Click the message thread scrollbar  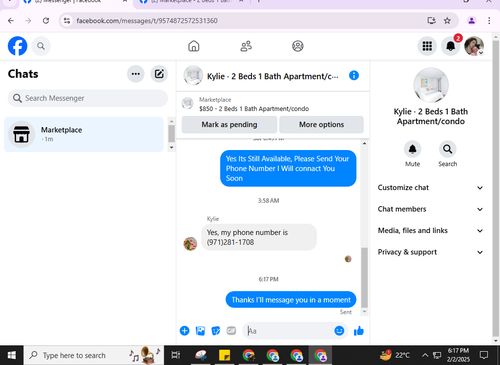pyautogui.click(x=364, y=277)
